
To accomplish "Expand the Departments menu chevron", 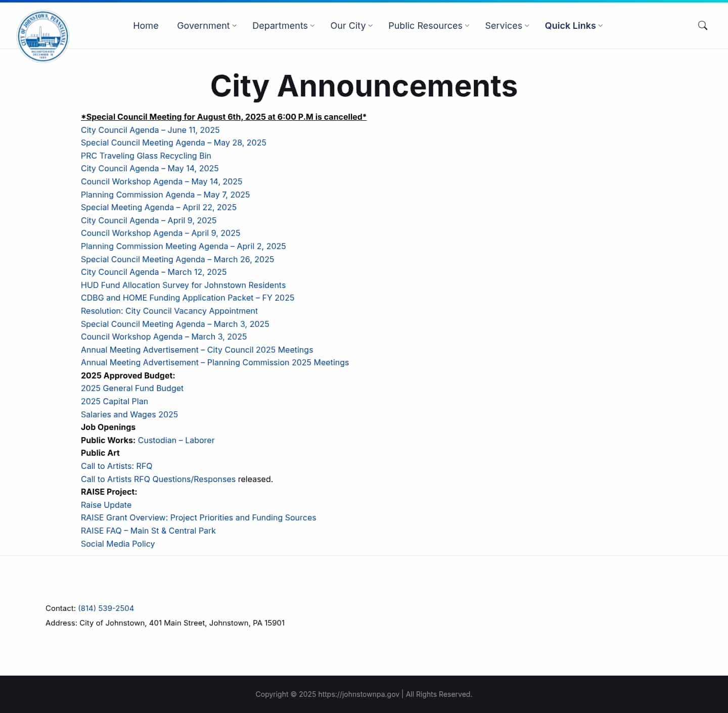I will point(312,26).
